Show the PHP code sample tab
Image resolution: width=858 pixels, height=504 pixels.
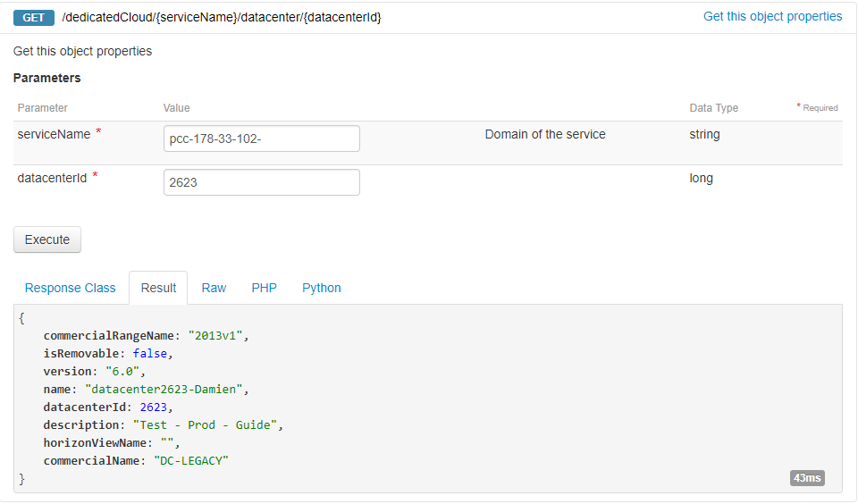coord(264,288)
